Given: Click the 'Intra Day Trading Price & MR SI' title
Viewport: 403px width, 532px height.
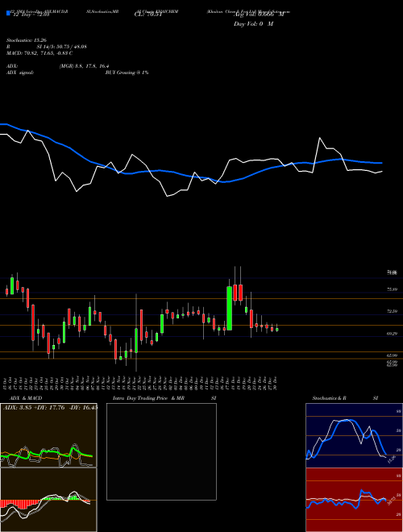Looking at the screenshot, I should (x=164, y=398).
